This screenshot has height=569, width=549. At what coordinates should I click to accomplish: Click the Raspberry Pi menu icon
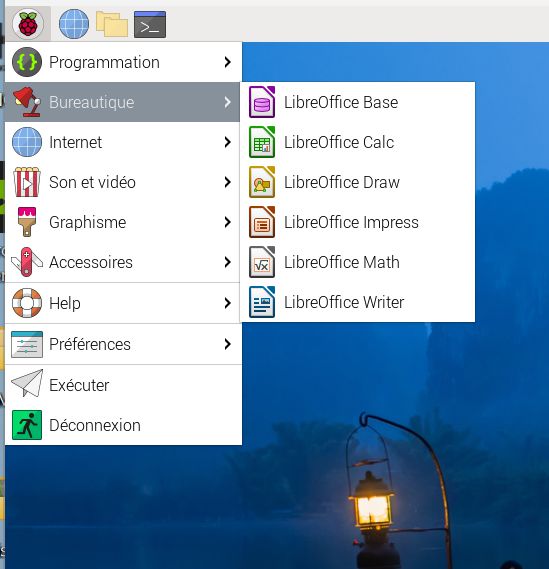pyautogui.click(x=28, y=24)
